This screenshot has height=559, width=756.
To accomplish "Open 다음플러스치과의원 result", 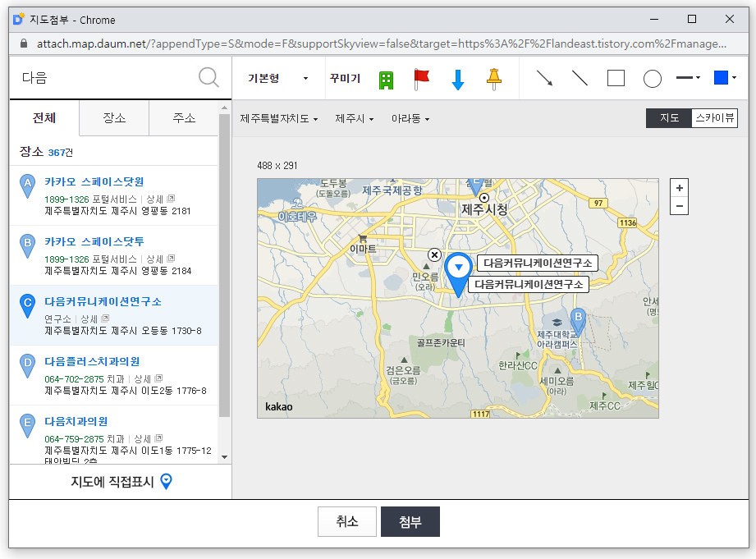I will (92, 361).
